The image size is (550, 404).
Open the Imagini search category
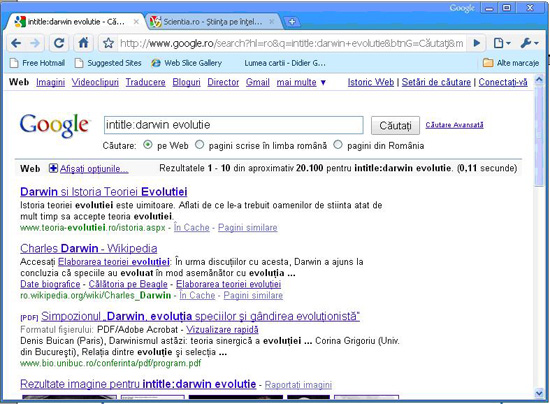[x=51, y=82]
